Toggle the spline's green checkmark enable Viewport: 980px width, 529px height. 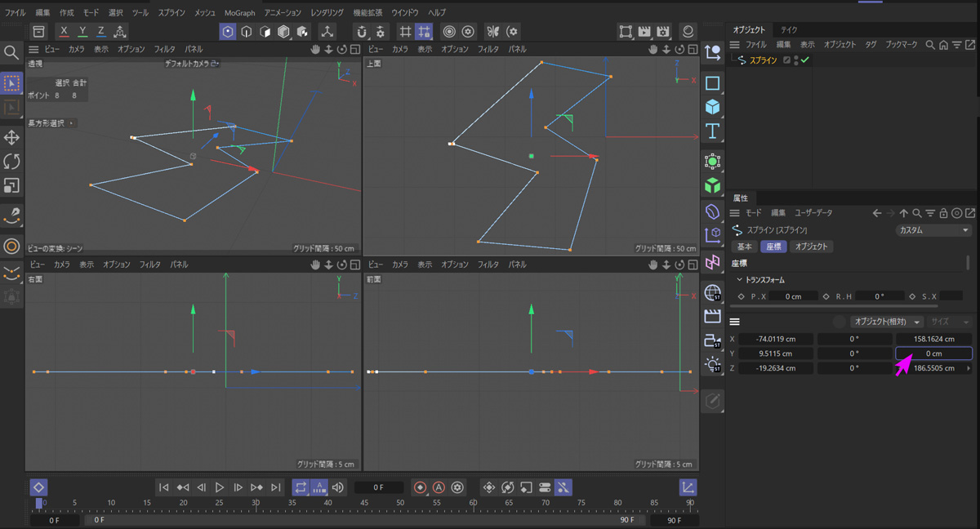click(805, 60)
